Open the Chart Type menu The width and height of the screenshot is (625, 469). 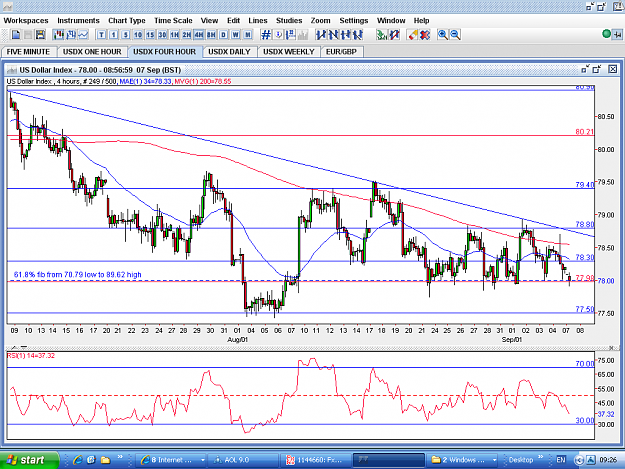click(127, 20)
